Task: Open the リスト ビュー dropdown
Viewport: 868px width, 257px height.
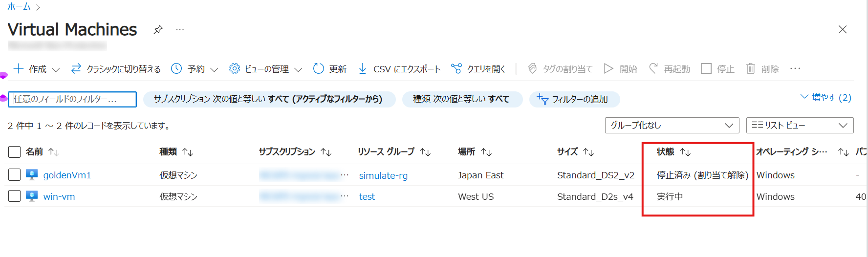Action: (x=800, y=125)
